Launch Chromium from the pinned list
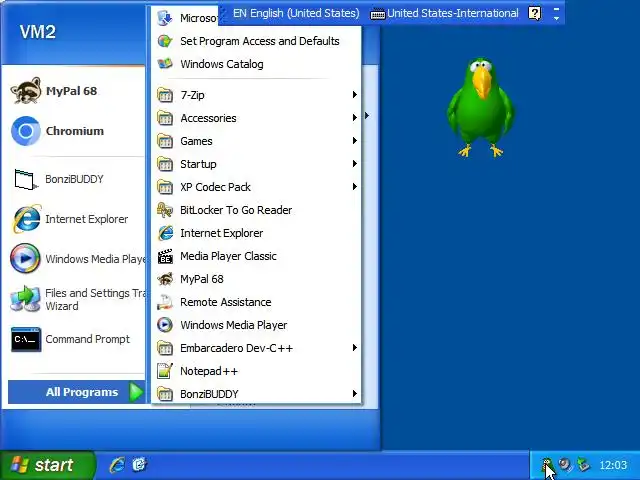The height and width of the screenshot is (480, 640). [x=26, y=131]
